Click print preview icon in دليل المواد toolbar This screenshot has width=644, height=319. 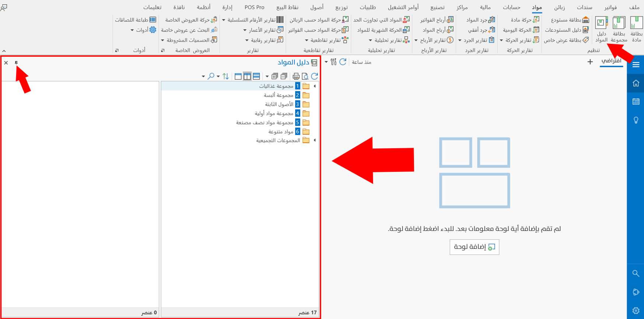pyautogui.click(x=305, y=76)
